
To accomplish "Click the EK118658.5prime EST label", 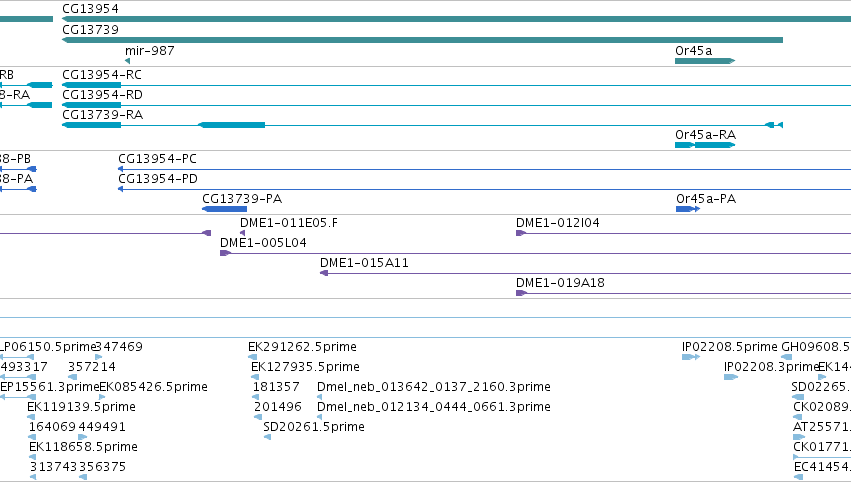I will pyautogui.click(x=83, y=447).
